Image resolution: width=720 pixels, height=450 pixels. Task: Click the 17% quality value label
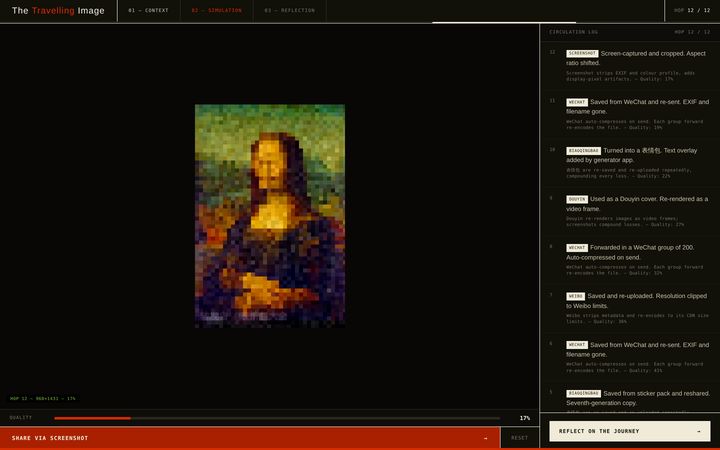pyautogui.click(x=524, y=418)
